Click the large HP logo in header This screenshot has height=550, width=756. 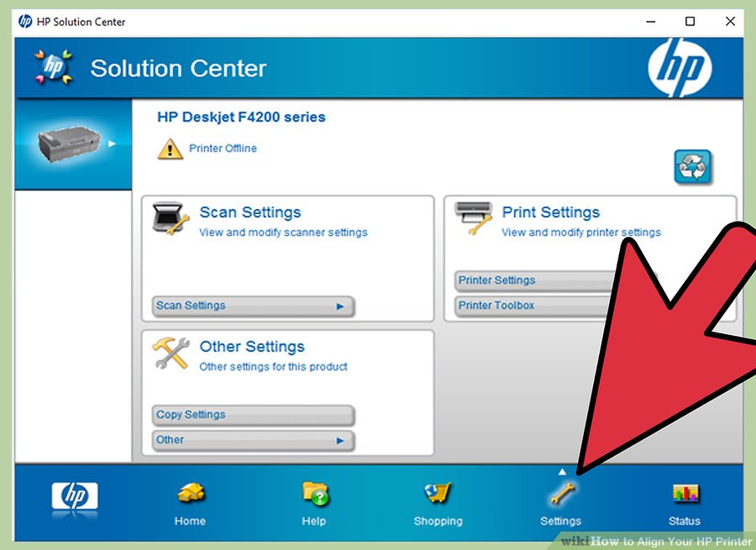[680, 67]
